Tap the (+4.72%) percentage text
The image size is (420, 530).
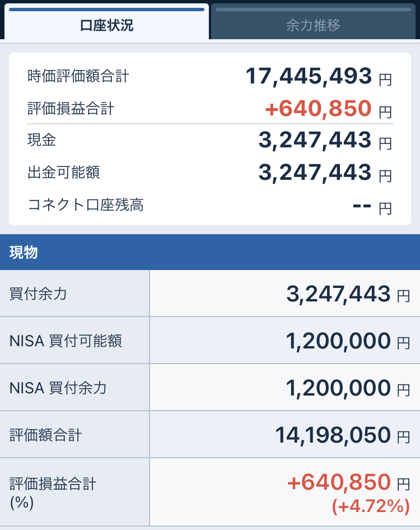[x=371, y=506]
